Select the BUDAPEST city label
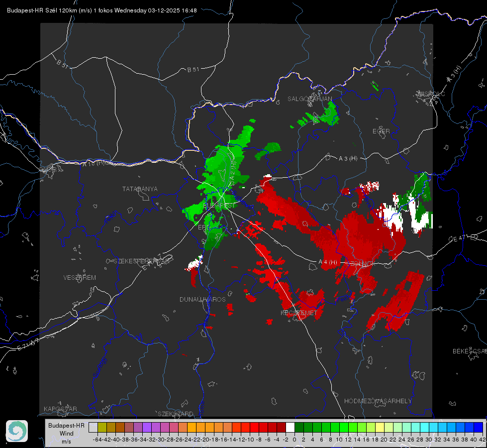 [219, 206]
